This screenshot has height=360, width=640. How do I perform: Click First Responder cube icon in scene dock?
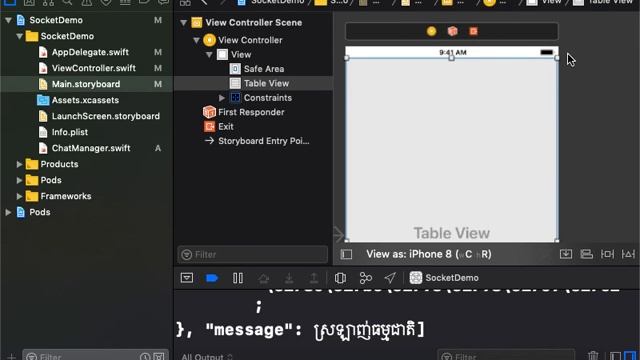click(x=452, y=31)
